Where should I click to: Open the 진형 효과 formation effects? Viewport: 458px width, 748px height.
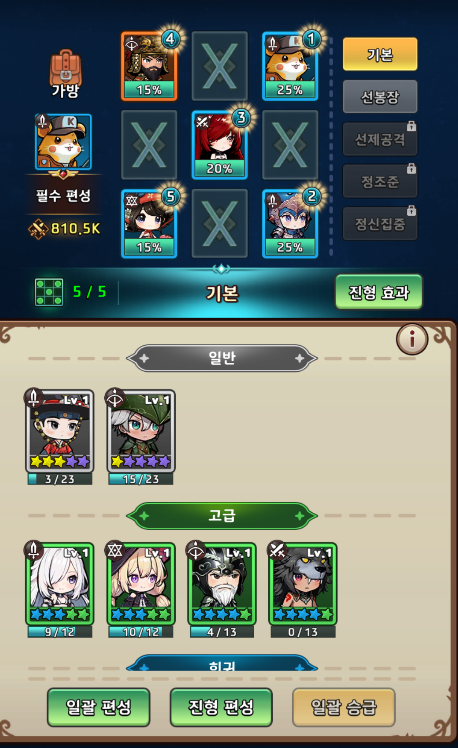tap(379, 292)
